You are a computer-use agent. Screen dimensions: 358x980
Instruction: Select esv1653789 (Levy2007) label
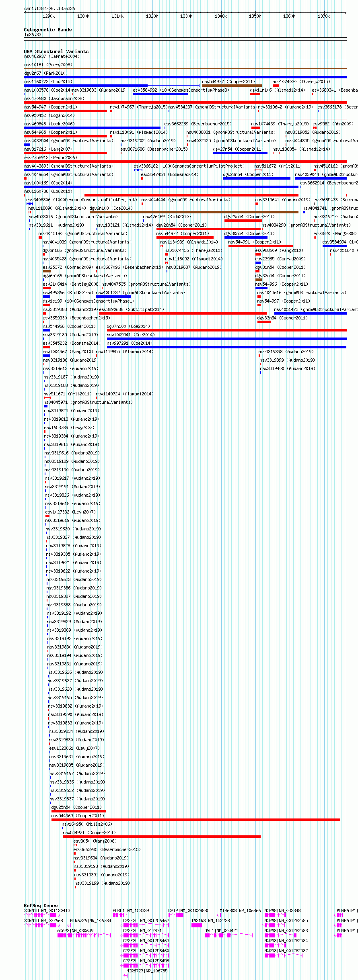click(x=69, y=428)
